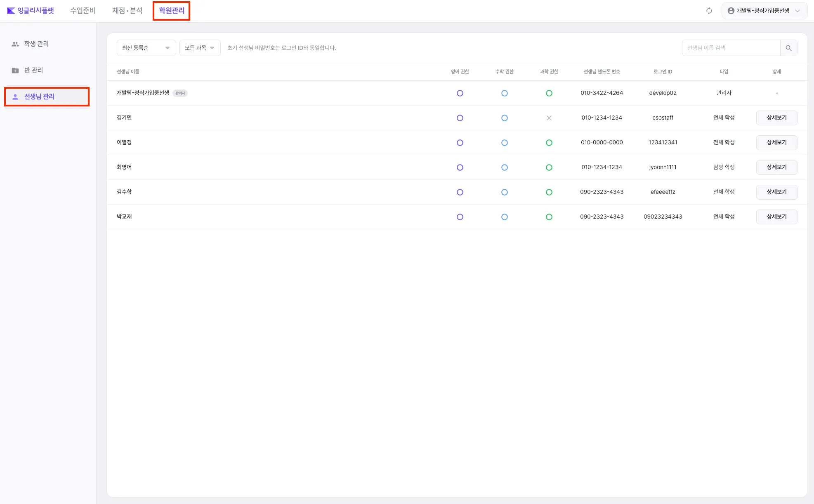Click the 선생님 관리 person icon
814x504 pixels.
[15, 97]
